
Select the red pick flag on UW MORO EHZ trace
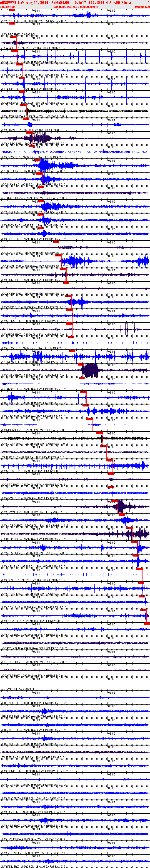click(x=122, y=514)
